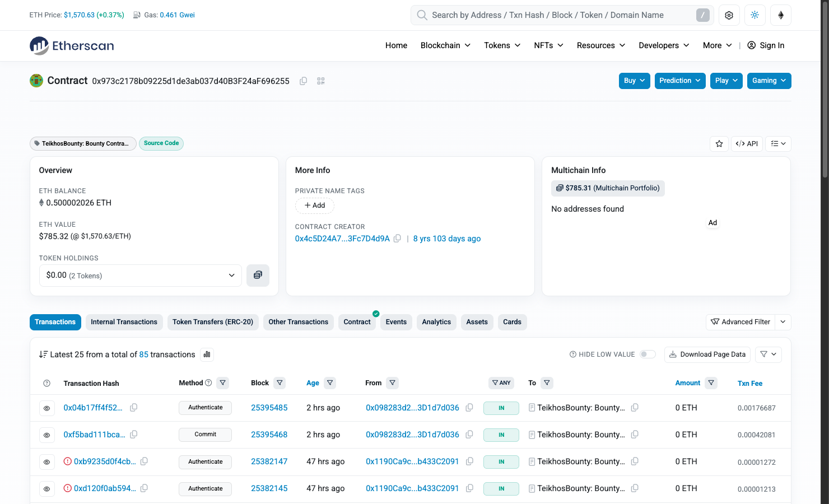Filter the To column
This screenshot has height=504, width=829.
pyautogui.click(x=547, y=383)
